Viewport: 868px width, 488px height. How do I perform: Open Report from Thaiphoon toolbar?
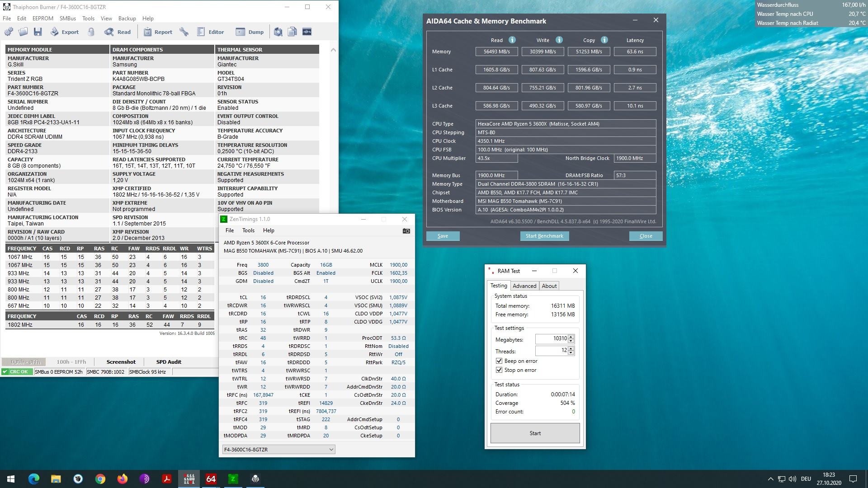tap(158, 32)
